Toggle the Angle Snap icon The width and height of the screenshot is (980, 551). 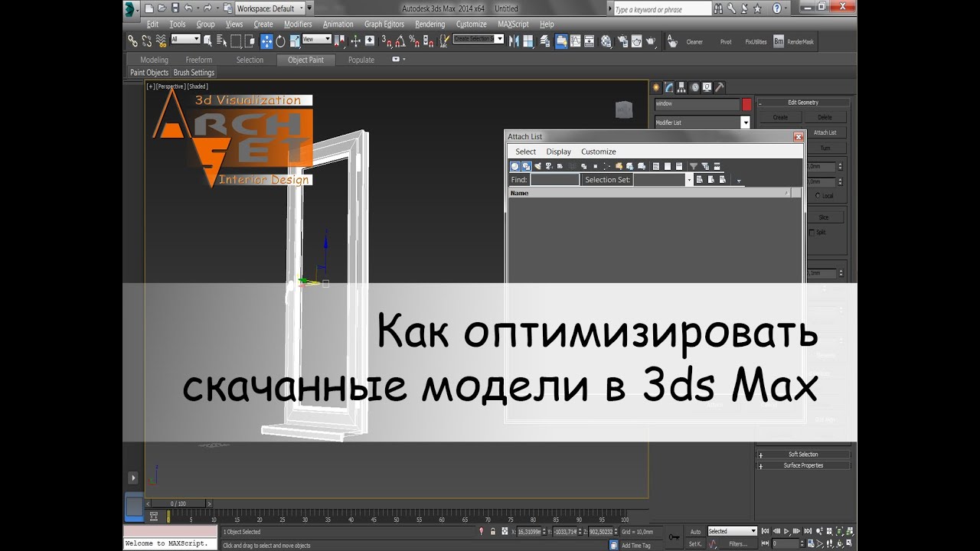[x=401, y=41]
